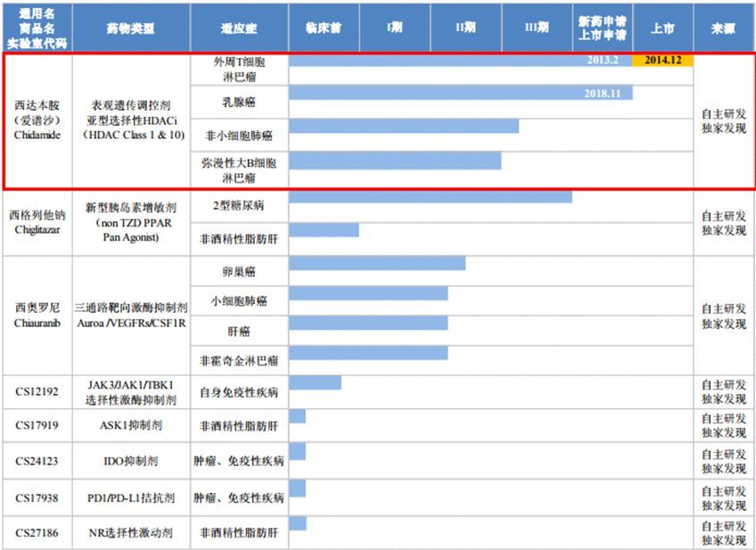
Task: Select the 西奥罗尼 Chiauranib drug cell
Action: tap(37, 316)
